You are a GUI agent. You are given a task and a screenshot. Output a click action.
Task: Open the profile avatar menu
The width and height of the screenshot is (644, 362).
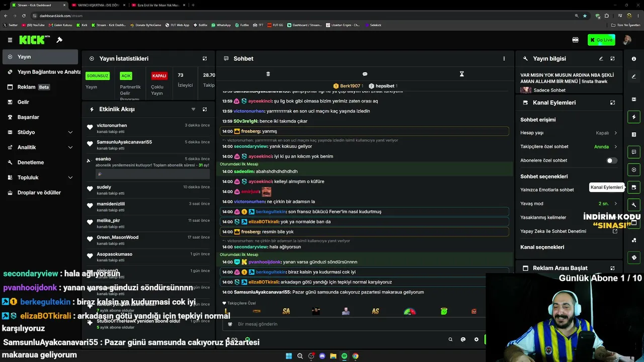tap(627, 40)
